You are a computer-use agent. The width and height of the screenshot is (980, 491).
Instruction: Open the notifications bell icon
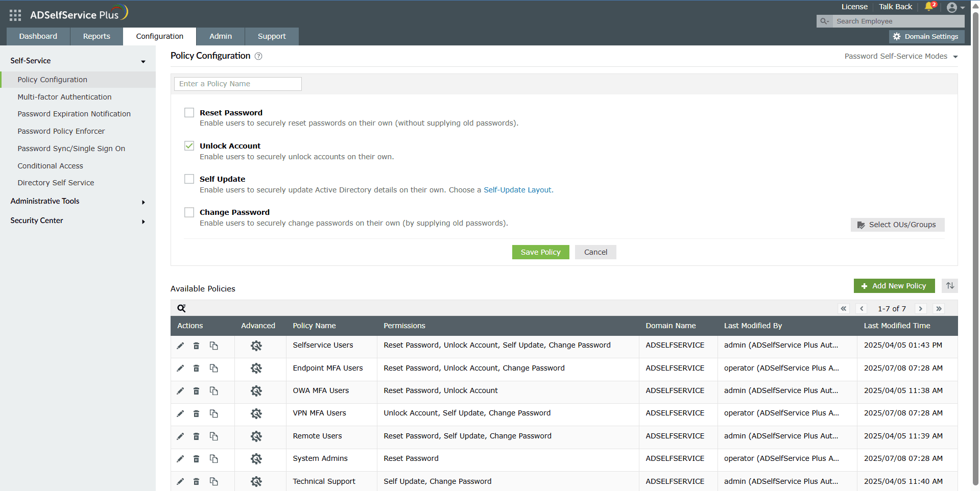click(929, 7)
